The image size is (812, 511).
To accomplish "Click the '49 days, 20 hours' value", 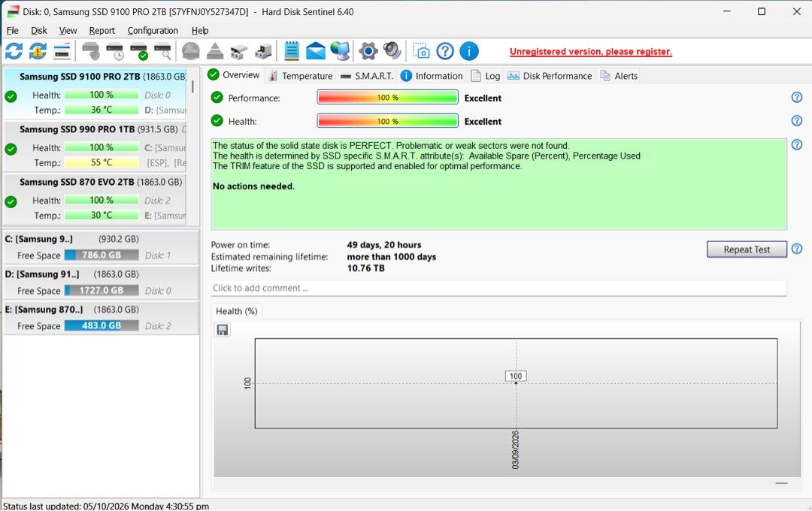I will [383, 245].
